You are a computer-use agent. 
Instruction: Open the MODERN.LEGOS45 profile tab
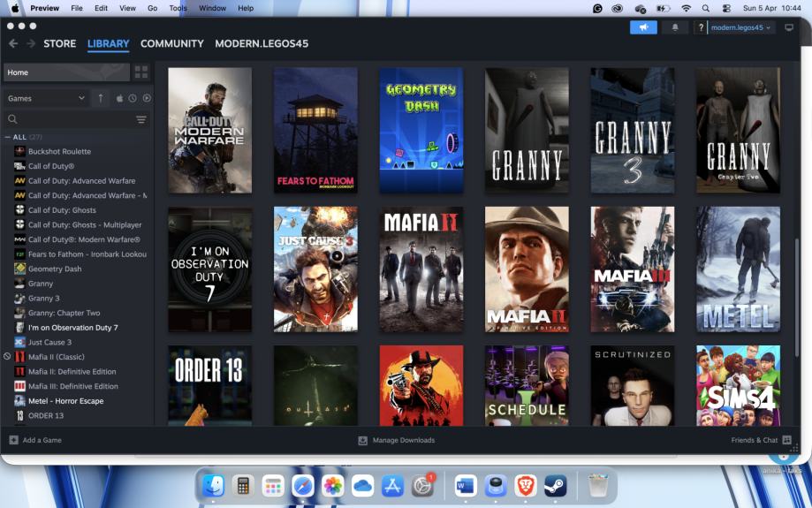[x=262, y=43]
